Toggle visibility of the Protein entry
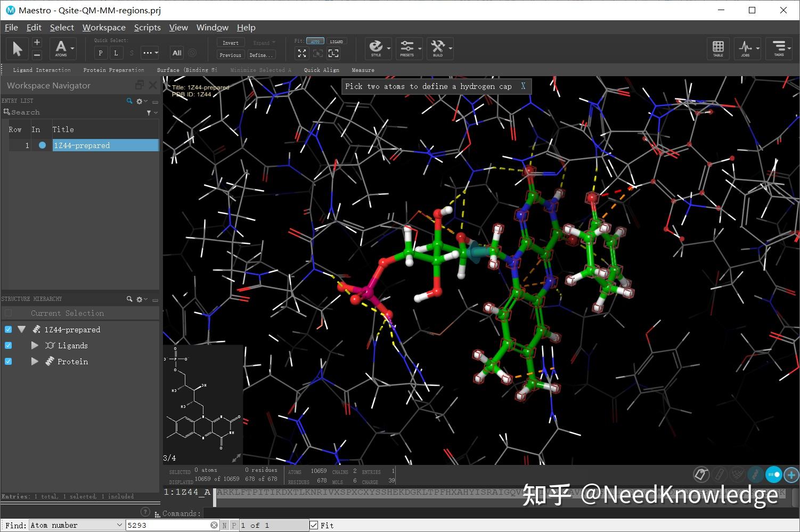The width and height of the screenshot is (800, 532). pyautogui.click(x=8, y=361)
